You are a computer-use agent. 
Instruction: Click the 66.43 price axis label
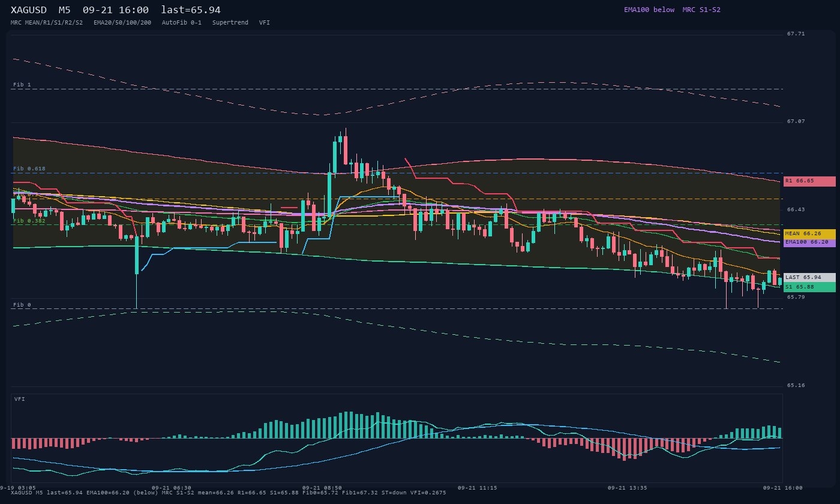[796, 210]
